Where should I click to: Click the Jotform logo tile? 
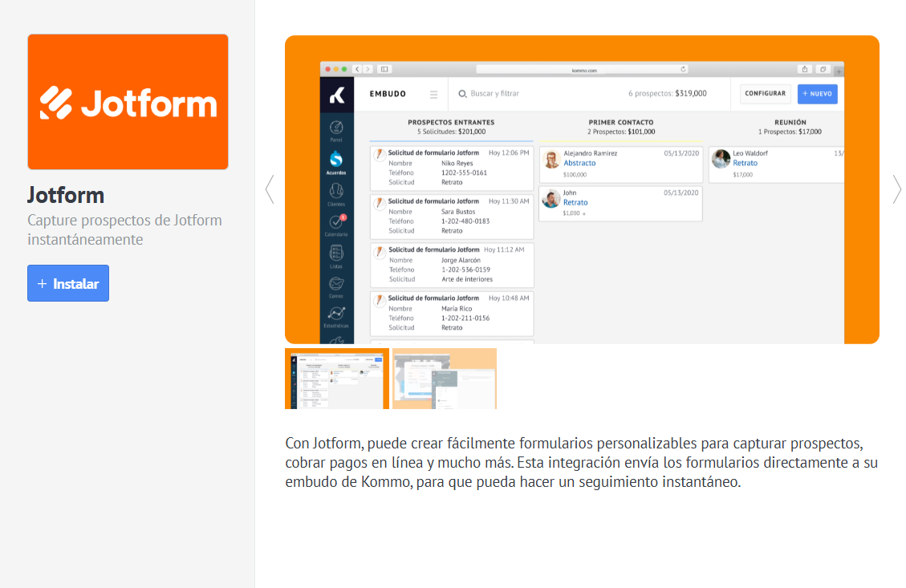pos(128,102)
